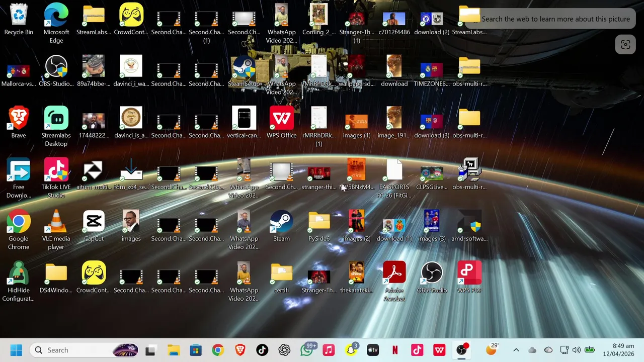Select the Steam desktop shortcut

281,226
